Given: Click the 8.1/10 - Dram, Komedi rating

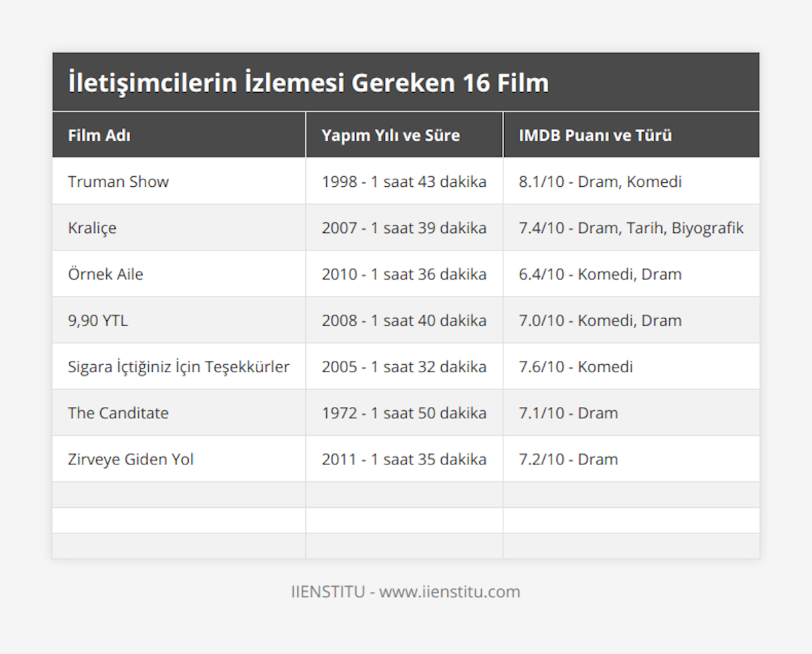Looking at the screenshot, I should [600, 181].
